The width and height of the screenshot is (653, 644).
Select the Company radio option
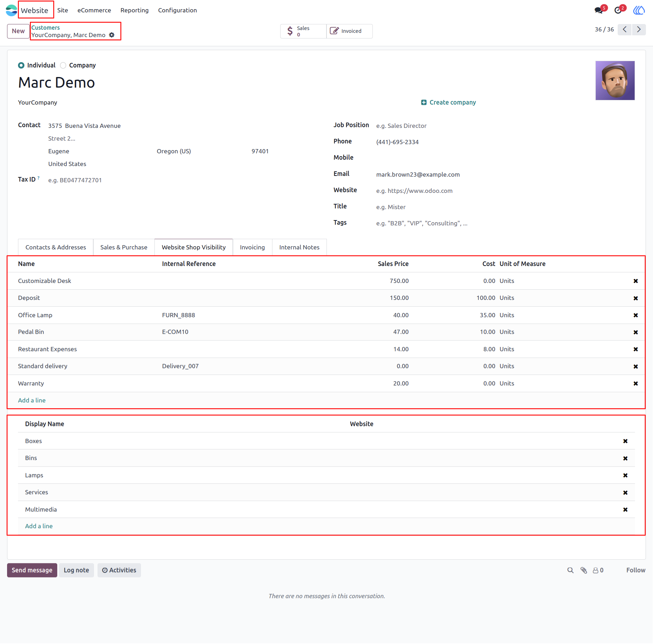coord(63,65)
